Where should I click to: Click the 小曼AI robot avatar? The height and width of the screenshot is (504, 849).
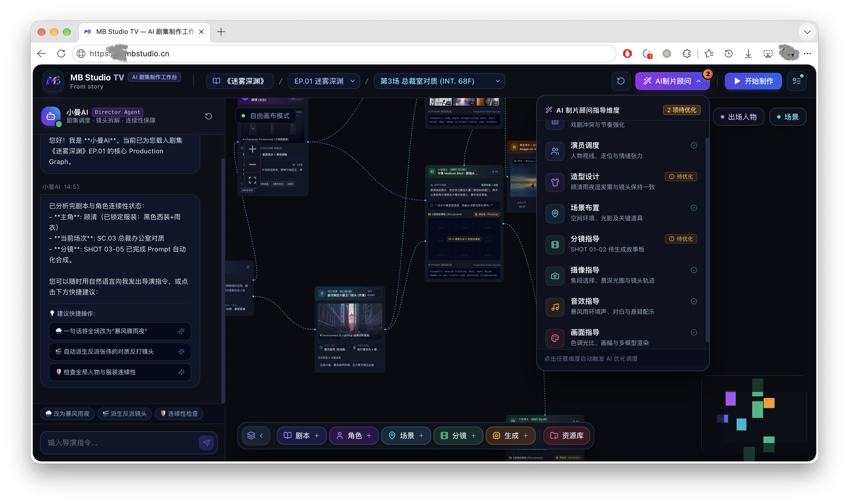(x=51, y=116)
